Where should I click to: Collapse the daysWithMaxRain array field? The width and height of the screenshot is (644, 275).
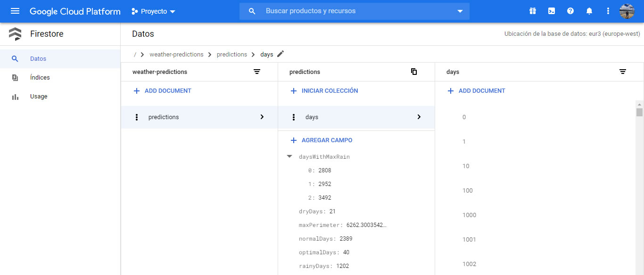click(x=289, y=156)
